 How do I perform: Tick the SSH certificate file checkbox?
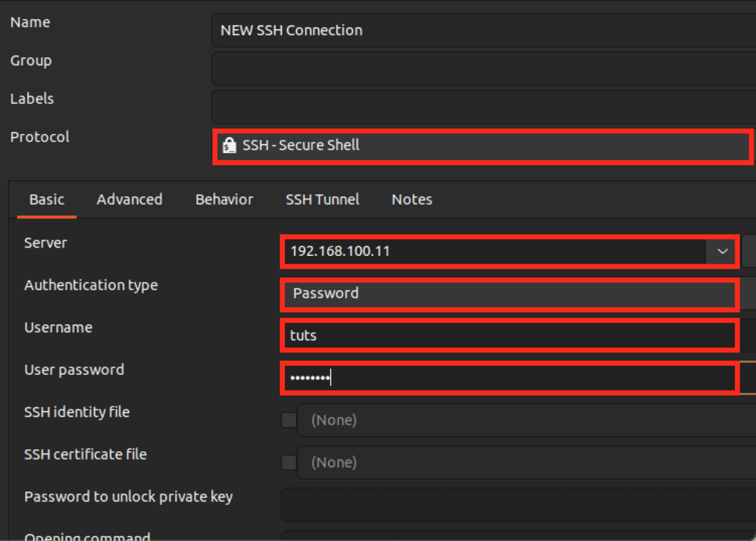coord(289,463)
